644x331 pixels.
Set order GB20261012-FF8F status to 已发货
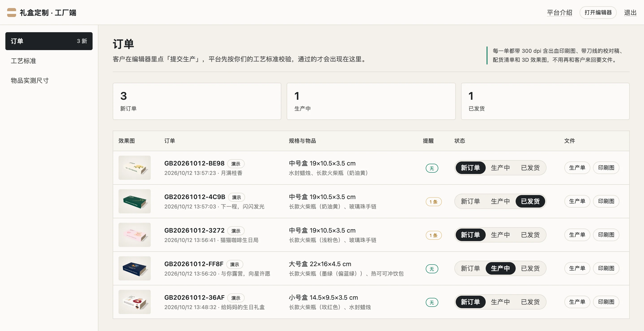point(530,268)
